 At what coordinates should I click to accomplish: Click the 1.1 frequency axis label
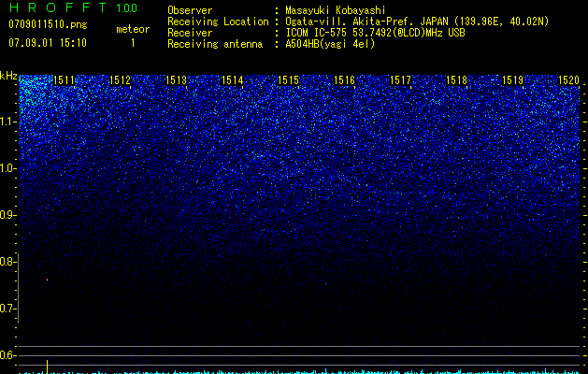point(8,122)
